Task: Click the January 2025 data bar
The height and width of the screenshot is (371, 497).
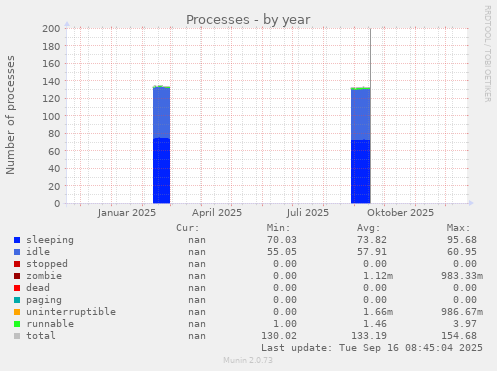Action: tap(161, 145)
